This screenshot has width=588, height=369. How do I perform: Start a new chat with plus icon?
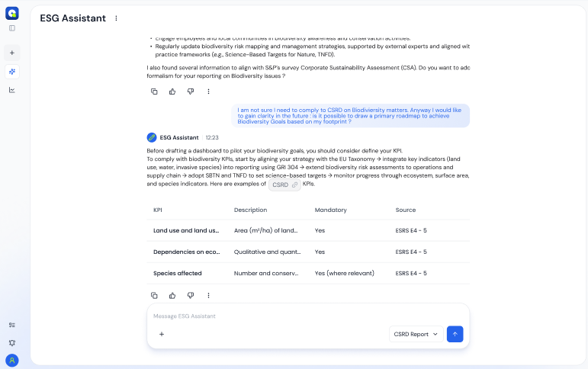pyautogui.click(x=12, y=53)
